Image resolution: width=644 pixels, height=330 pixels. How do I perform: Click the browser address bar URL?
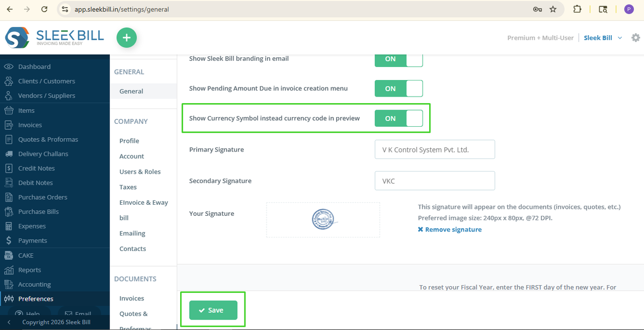(x=122, y=9)
